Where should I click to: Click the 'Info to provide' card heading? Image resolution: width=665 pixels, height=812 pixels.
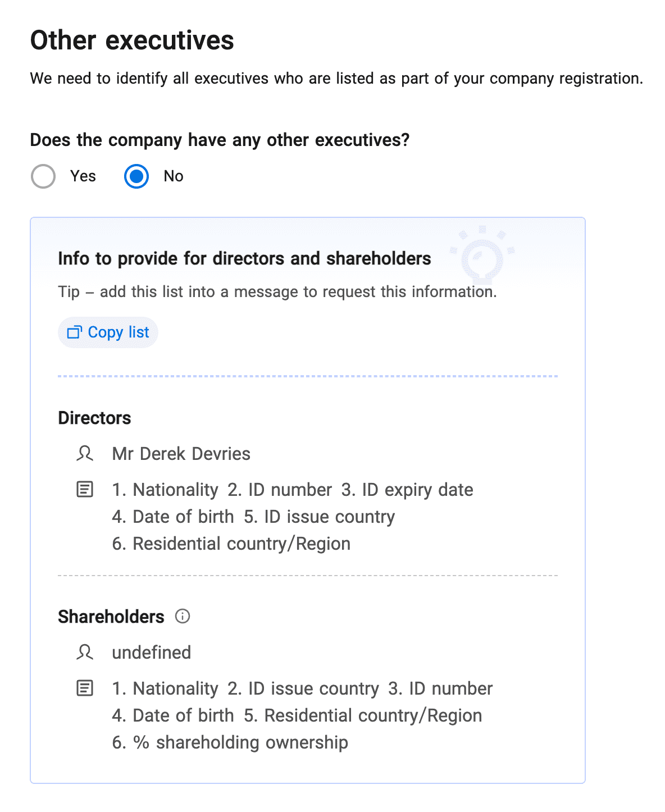[x=244, y=258]
